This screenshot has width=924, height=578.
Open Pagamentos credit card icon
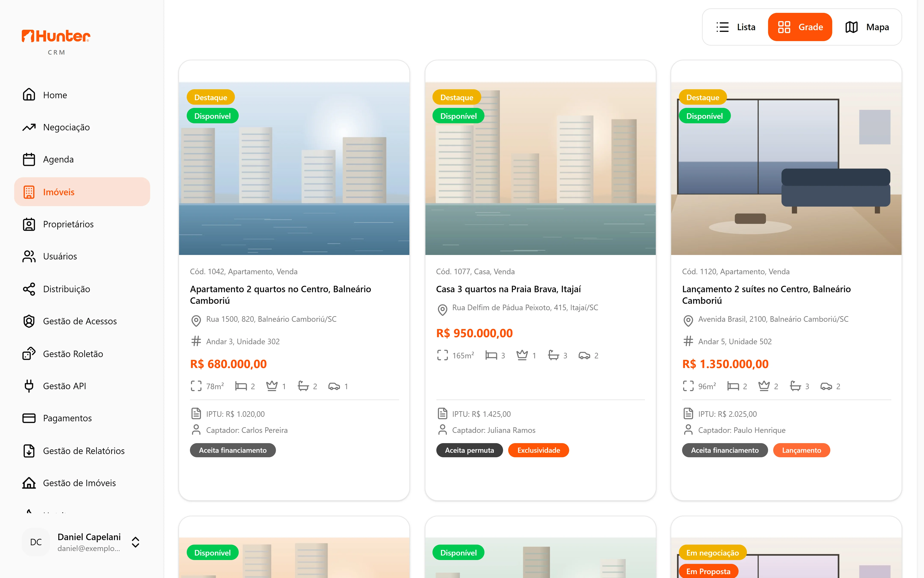click(29, 418)
